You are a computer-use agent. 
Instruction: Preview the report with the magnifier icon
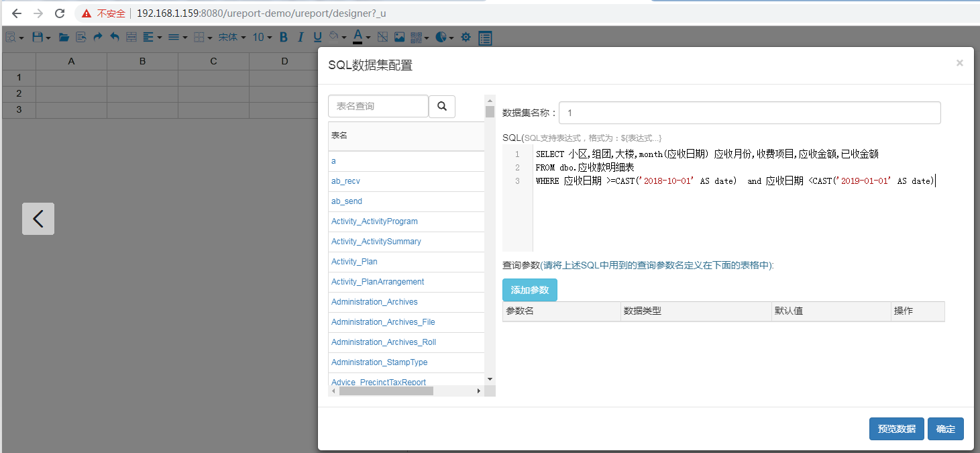(10, 38)
